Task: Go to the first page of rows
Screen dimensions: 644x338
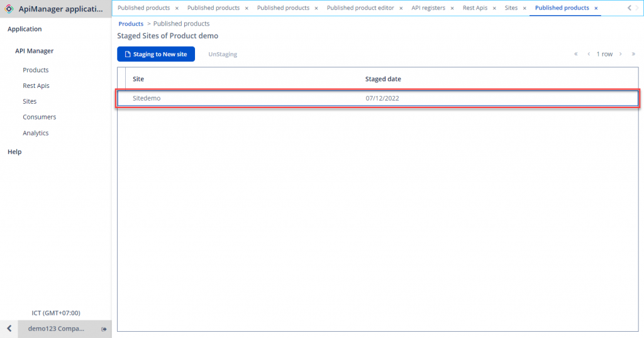Action: coord(575,54)
